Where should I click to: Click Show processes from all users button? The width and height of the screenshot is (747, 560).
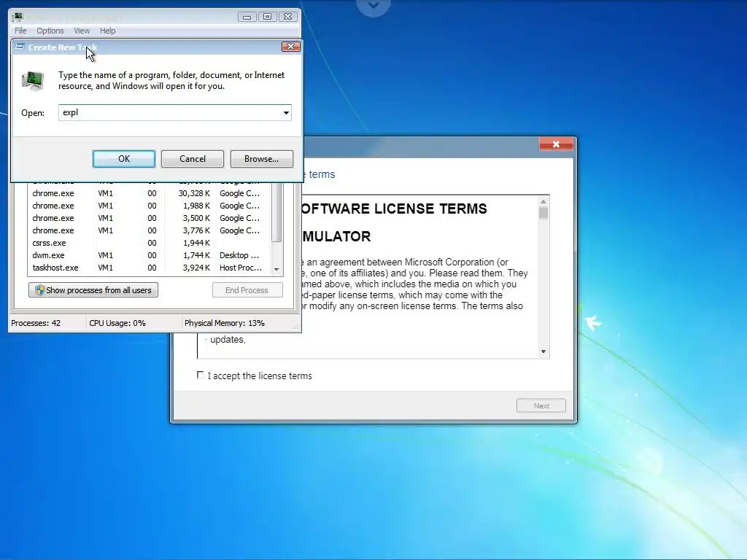[93, 290]
